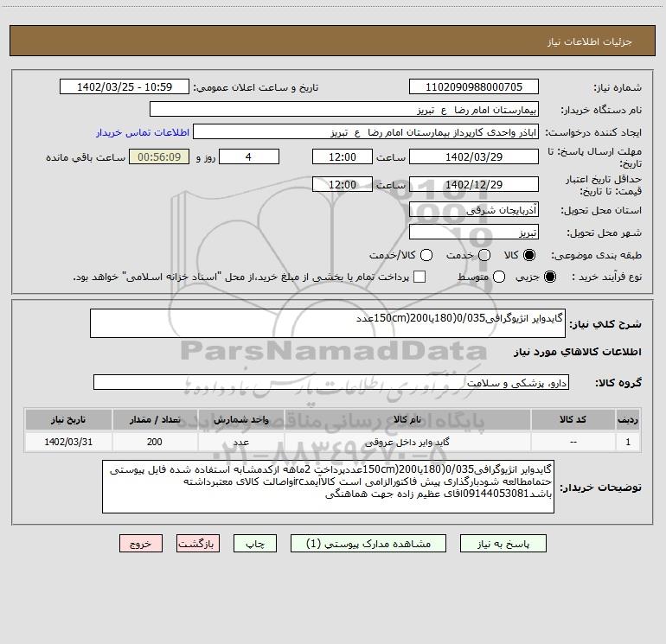Click the page header جزئیات اطلاعات نیاز
Viewport: 666px width, 644px height.
pyautogui.click(x=589, y=41)
